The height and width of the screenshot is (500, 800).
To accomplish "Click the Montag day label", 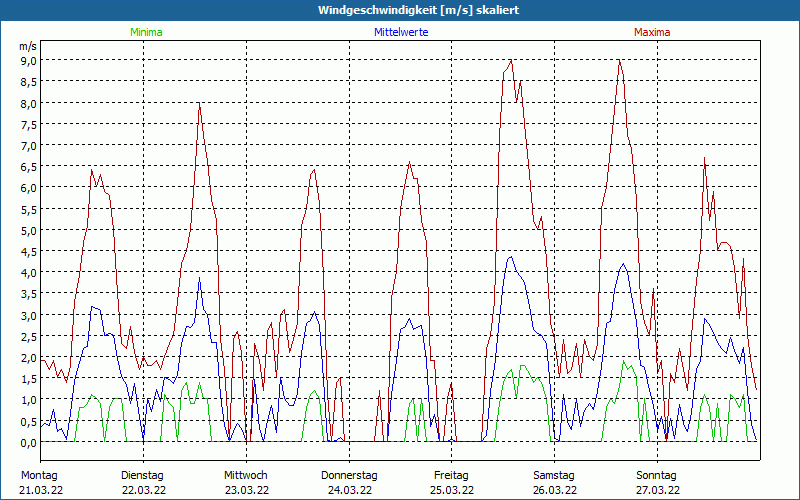I will point(39,476).
